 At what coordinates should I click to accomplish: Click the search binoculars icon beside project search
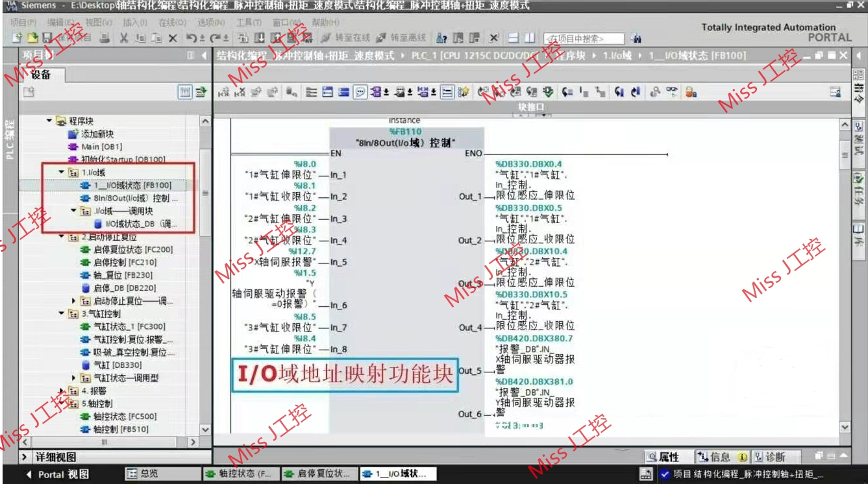point(637,38)
